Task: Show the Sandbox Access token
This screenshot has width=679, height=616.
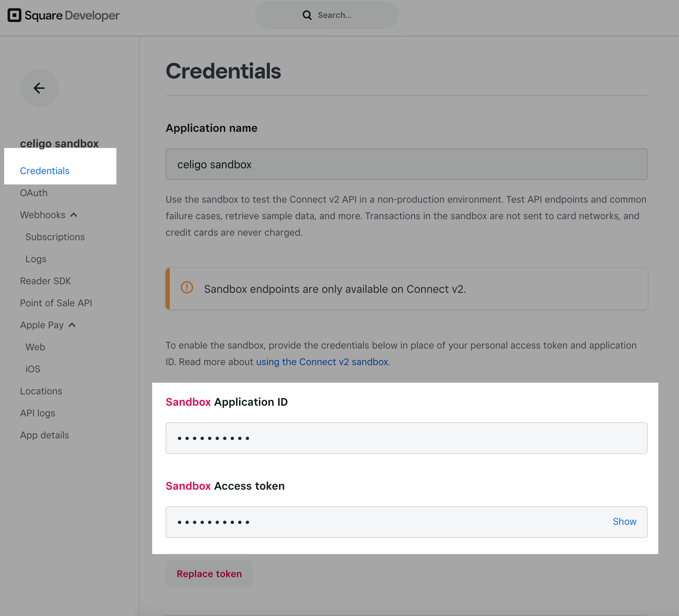Action: (624, 522)
